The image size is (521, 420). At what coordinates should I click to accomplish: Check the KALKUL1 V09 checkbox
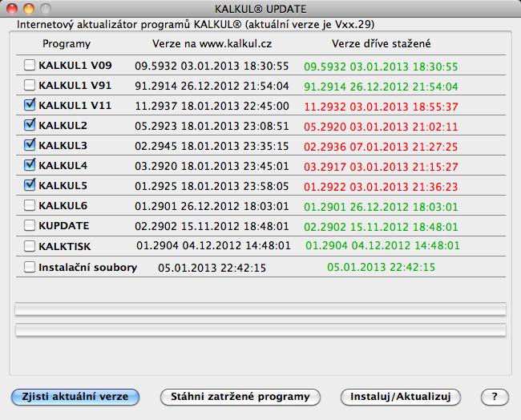click(30, 65)
